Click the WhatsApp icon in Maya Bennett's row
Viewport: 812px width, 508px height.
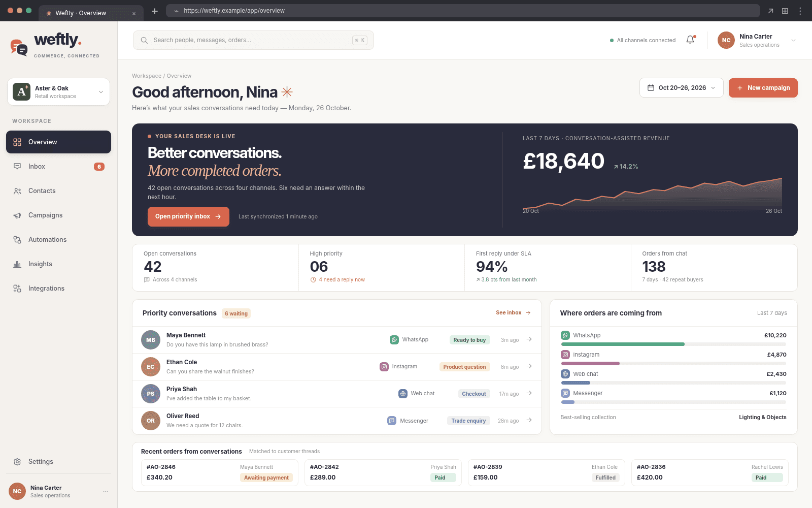click(394, 340)
